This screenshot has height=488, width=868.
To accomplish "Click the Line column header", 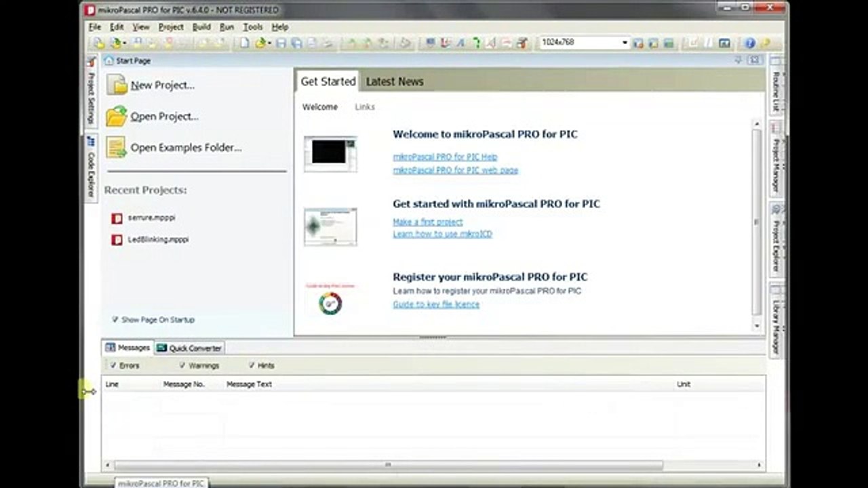I will [112, 384].
